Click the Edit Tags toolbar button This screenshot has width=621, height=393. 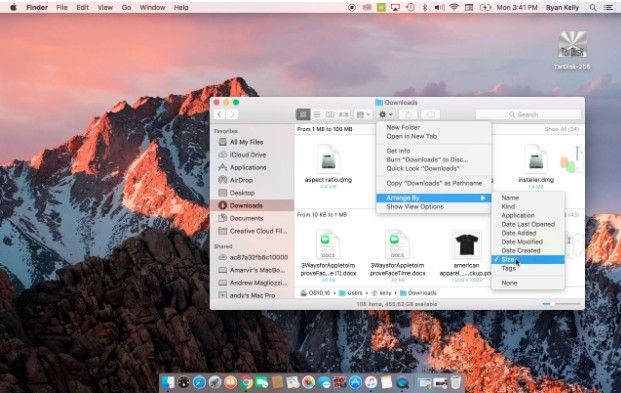pos(431,114)
